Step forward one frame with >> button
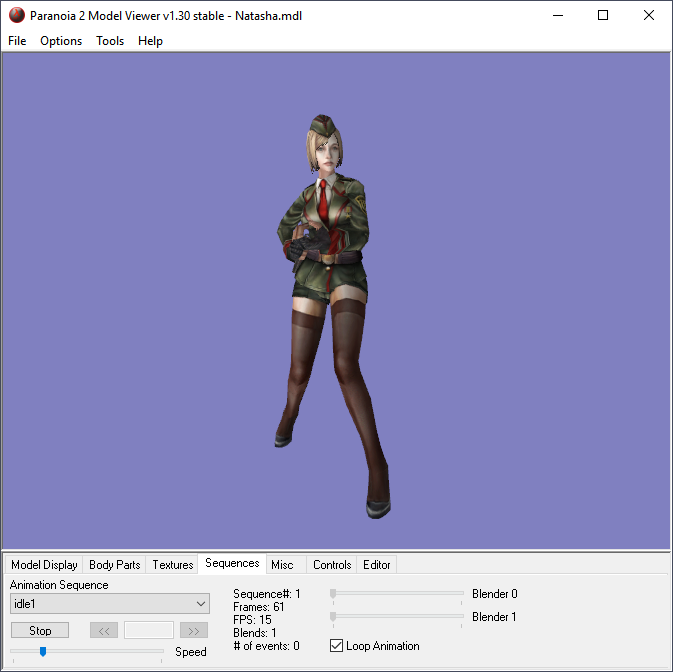The width and height of the screenshot is (673, 672). pos(194,630)
